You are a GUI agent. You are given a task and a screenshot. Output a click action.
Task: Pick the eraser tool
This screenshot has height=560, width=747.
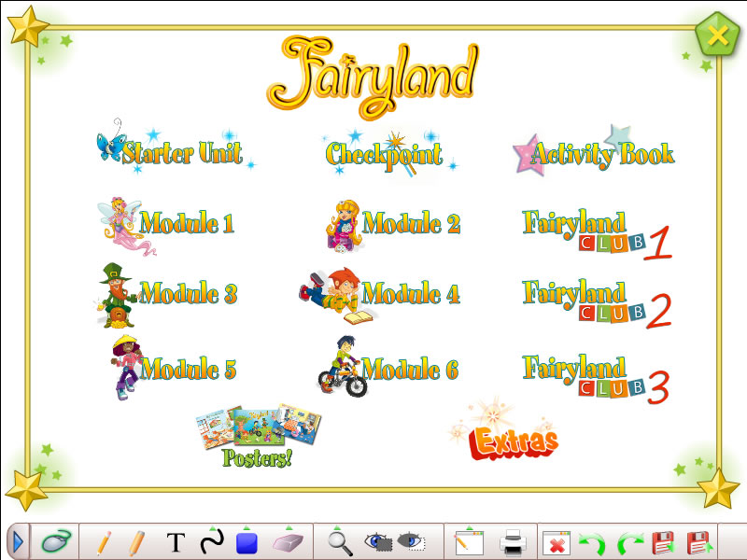pos(288,541)
